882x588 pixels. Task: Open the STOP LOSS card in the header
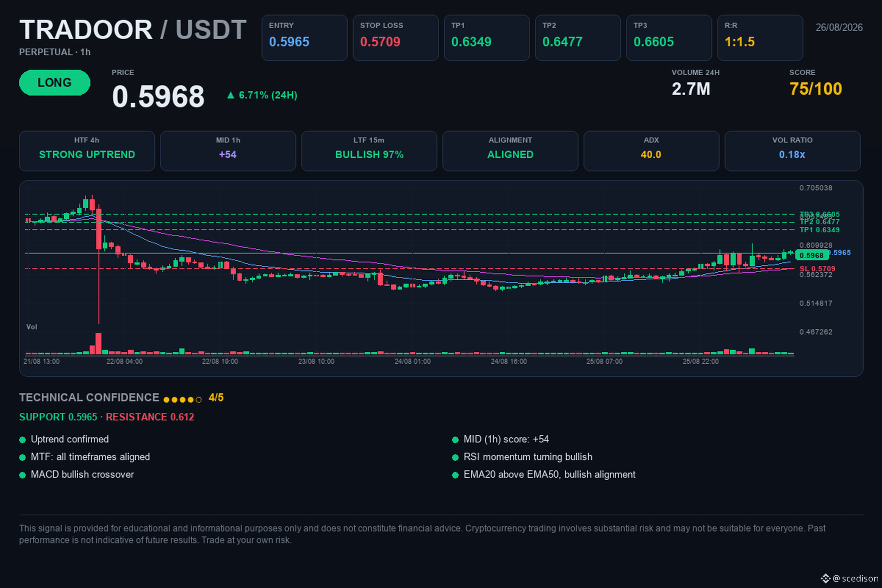click(396, 38)
